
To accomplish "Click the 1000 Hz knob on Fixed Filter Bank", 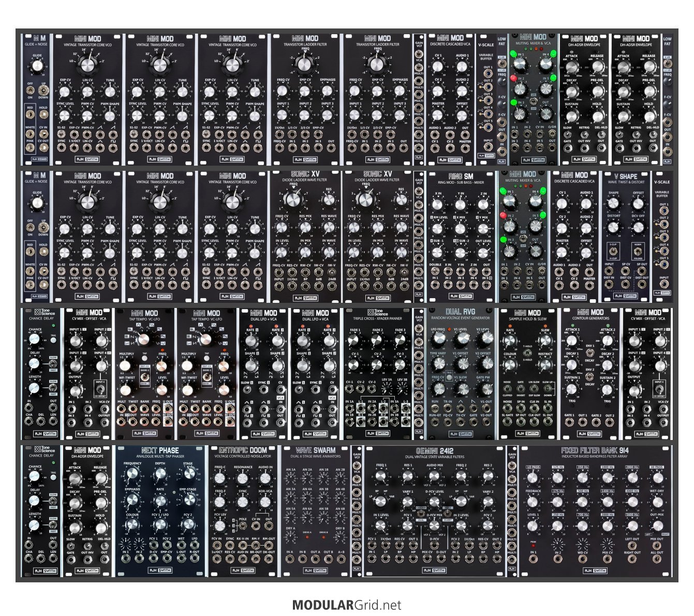I will click(607, 477).
